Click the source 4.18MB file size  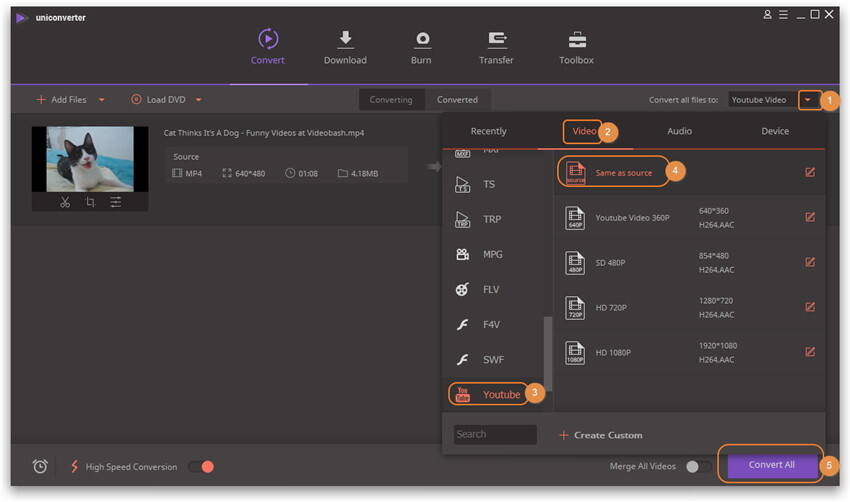364,173
